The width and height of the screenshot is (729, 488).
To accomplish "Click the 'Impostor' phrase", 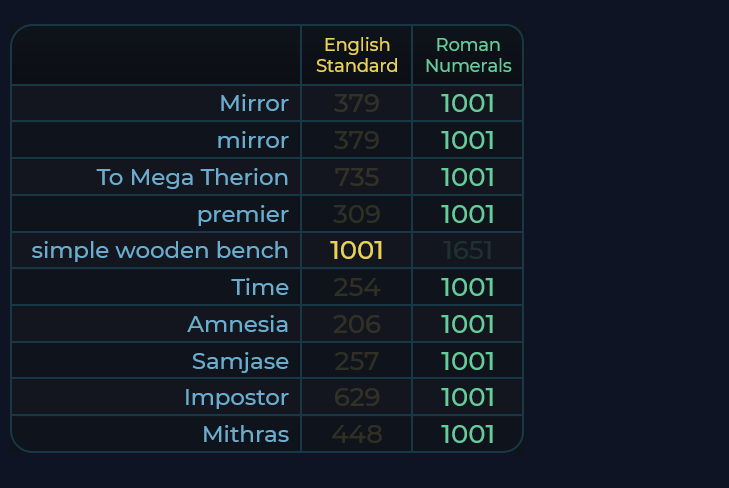I will 236,398.
